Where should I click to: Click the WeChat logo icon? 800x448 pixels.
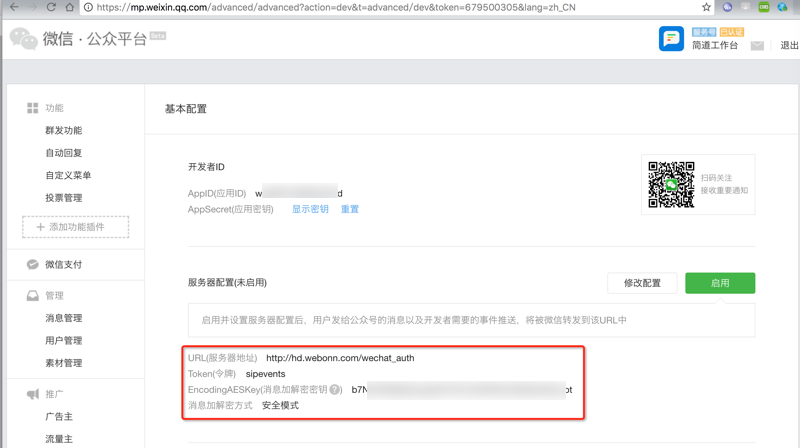pyautogui.click(x=23, y=39)
